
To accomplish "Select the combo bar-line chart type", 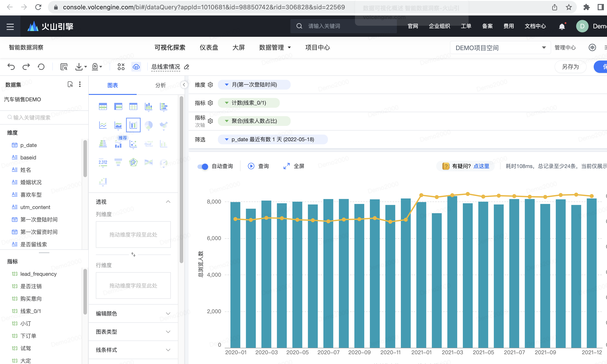I will 133,125.
